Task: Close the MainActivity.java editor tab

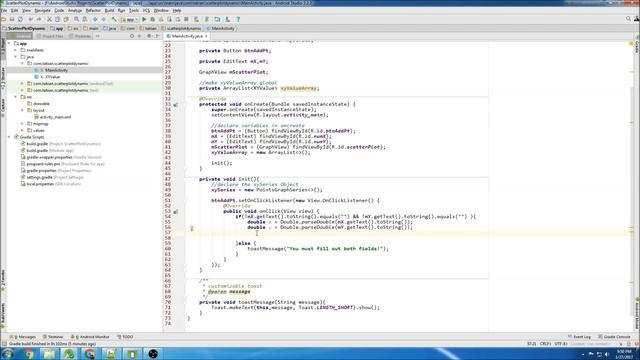Action: pos(206,36)
